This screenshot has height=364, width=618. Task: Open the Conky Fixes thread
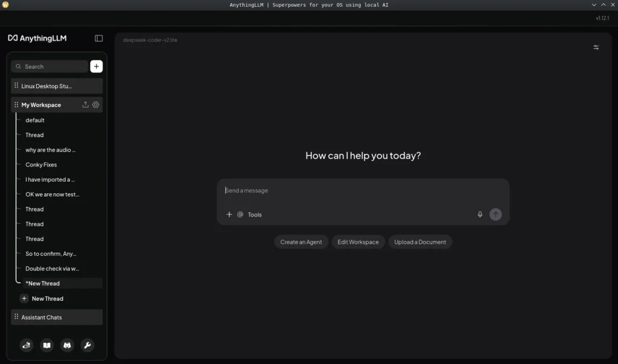click(41, 164)
